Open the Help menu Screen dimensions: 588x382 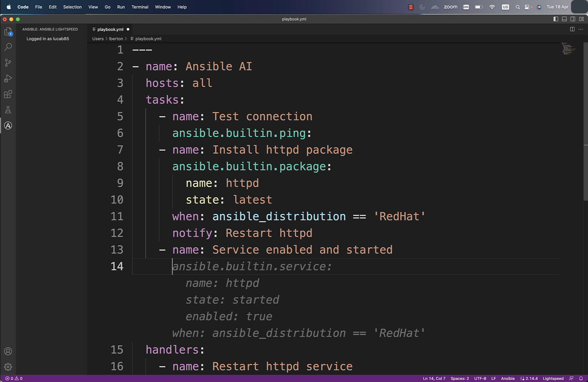(x=182, y=7)
